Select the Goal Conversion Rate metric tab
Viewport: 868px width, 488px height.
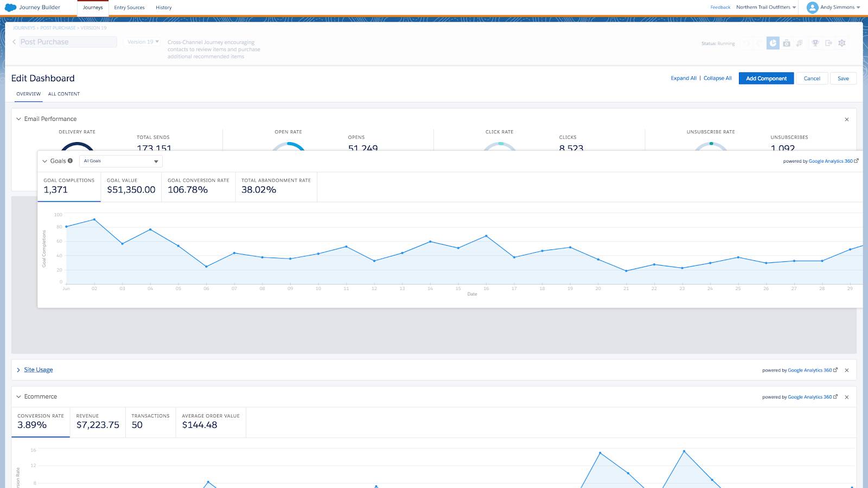pos(198,187)
